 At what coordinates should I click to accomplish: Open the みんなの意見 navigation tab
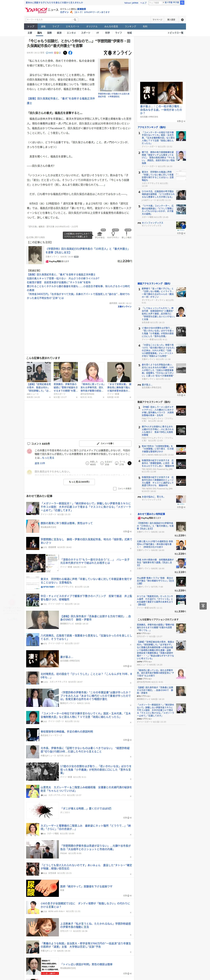111,27
